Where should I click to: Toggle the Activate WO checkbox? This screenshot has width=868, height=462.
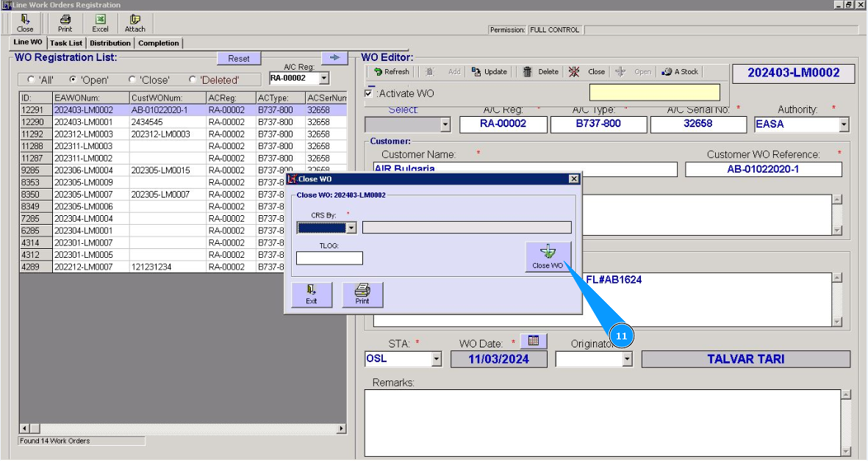point(368,93)
